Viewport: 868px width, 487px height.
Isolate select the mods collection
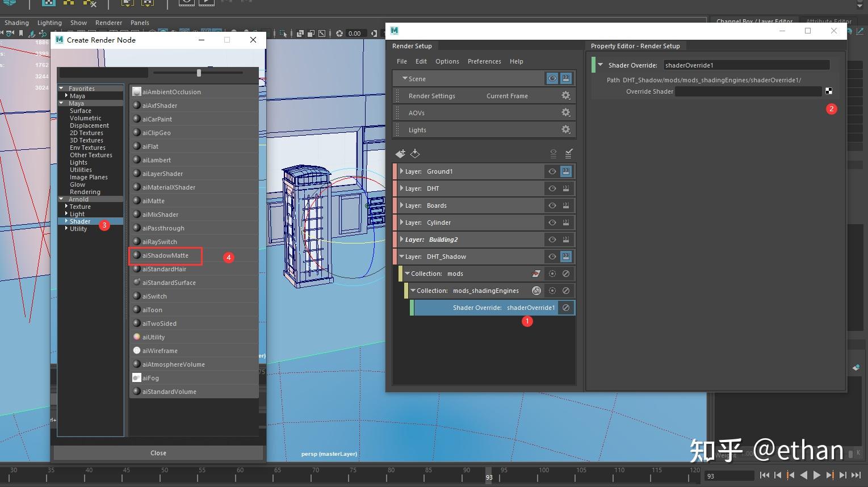pyautogui.click(x=552, y=273)
